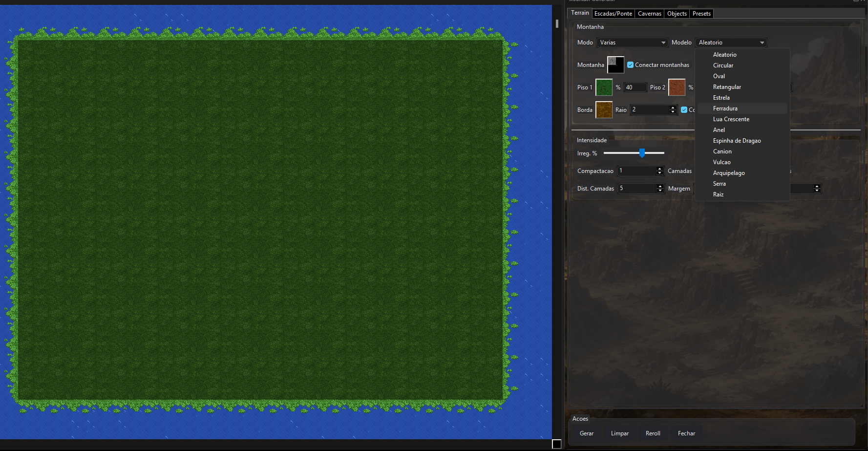868x451 pixels.
Task: Choose the Raiz model option
Action: pyautogui.click(x=742, y=194)
